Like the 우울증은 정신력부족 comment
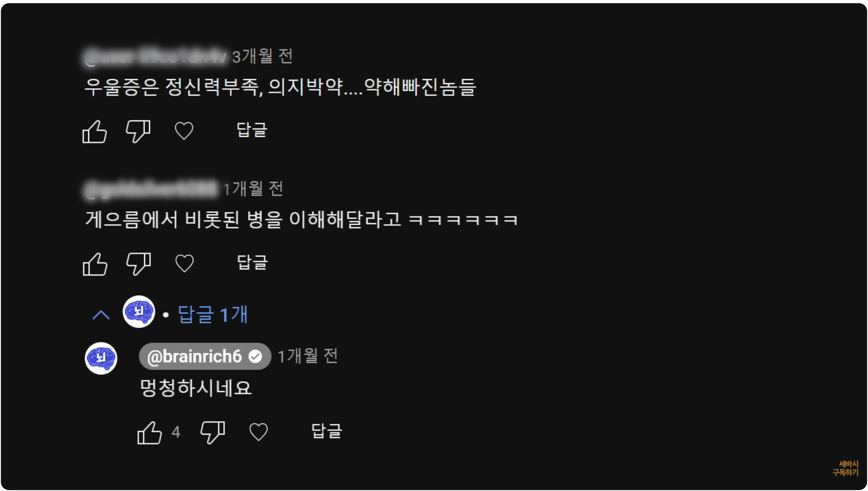The height and width of the screenshot is (491, 868). (95, 132)
